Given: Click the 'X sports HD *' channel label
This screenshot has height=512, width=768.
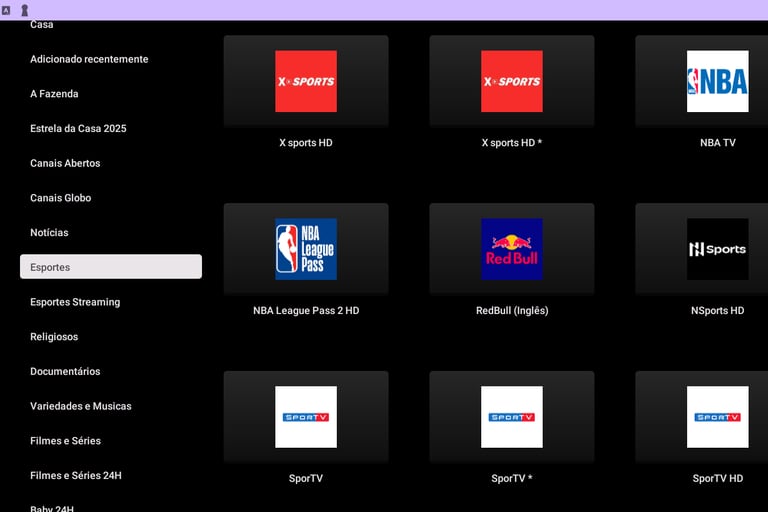Looking at the screenshot, I should (x=512, y=143).
